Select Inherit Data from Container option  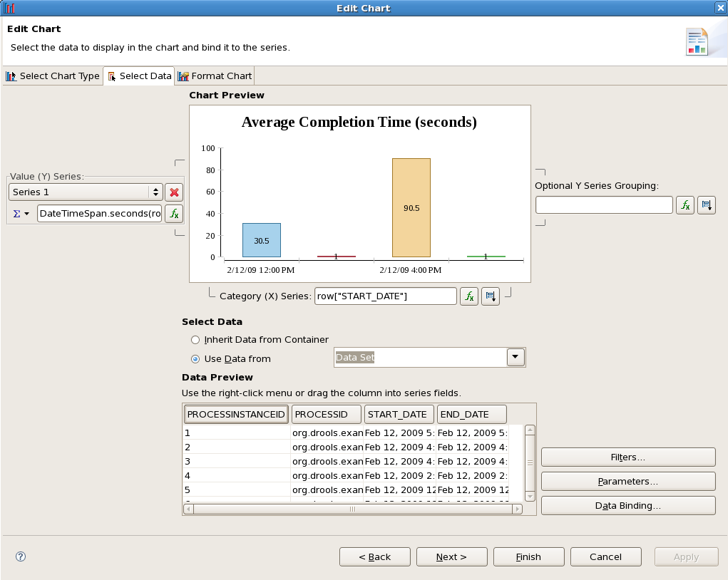coord(195,340)
